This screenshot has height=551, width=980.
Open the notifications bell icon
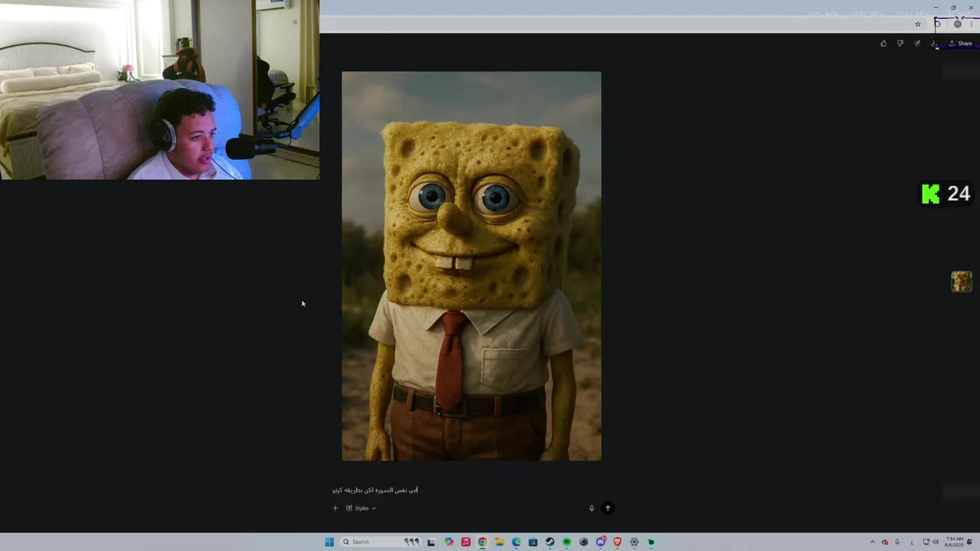[x=969, y=542]
